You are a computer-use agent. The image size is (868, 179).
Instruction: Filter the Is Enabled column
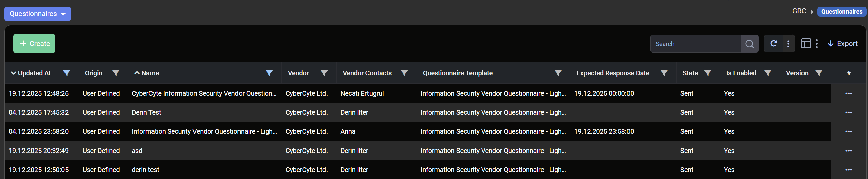pyautogui.click(x=768, y=73)
